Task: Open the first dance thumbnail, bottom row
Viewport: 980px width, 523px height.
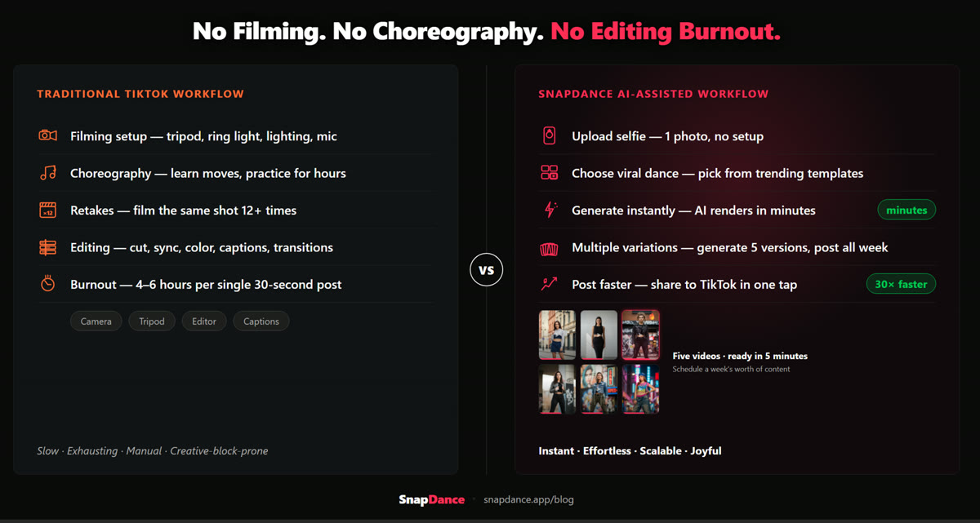Action: coord(558,389)
